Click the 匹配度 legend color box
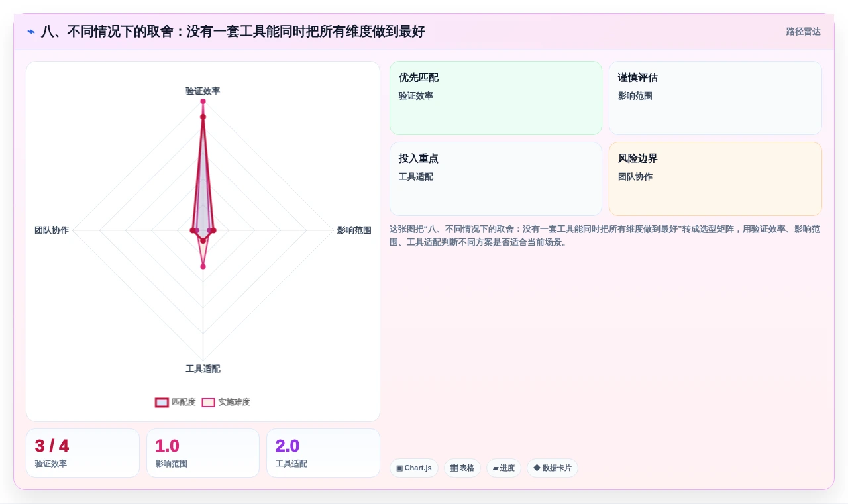 [x=162, y=403]
